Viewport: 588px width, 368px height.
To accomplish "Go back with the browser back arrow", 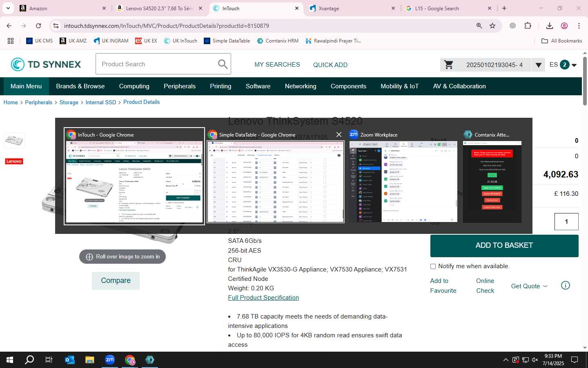I will coord(9,26).
